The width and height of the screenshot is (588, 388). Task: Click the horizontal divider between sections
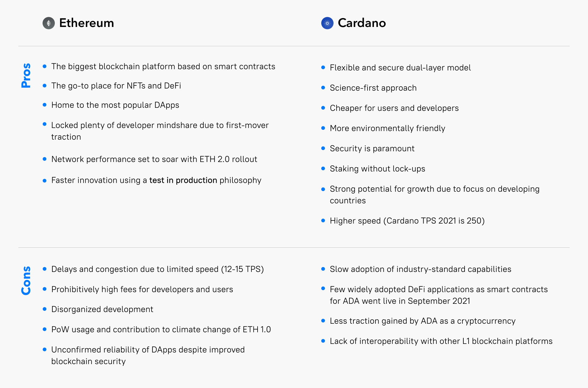click(x=294, y=245)
